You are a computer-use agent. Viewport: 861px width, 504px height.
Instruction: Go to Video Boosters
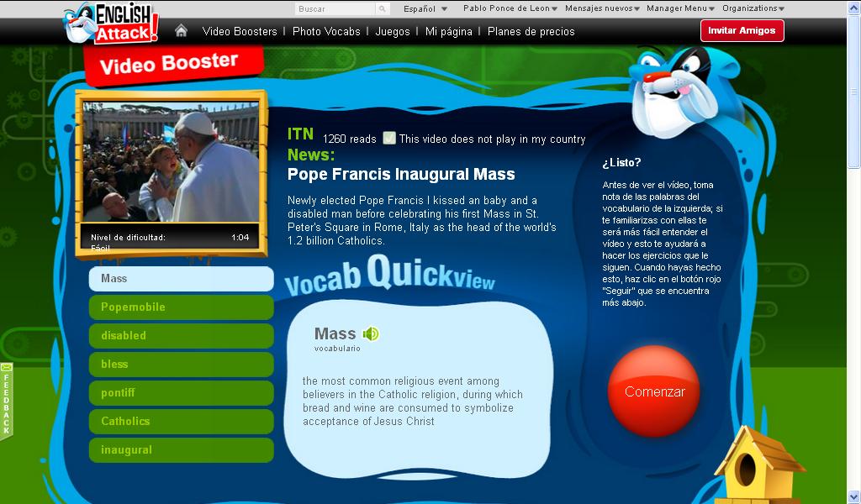[240, 32]
